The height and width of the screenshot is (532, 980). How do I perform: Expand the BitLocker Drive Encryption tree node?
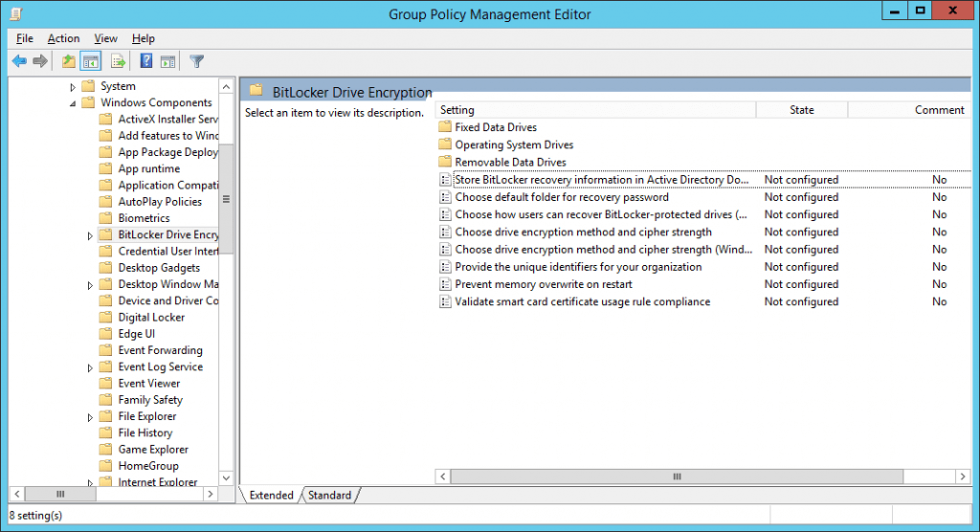coord(90,235)
